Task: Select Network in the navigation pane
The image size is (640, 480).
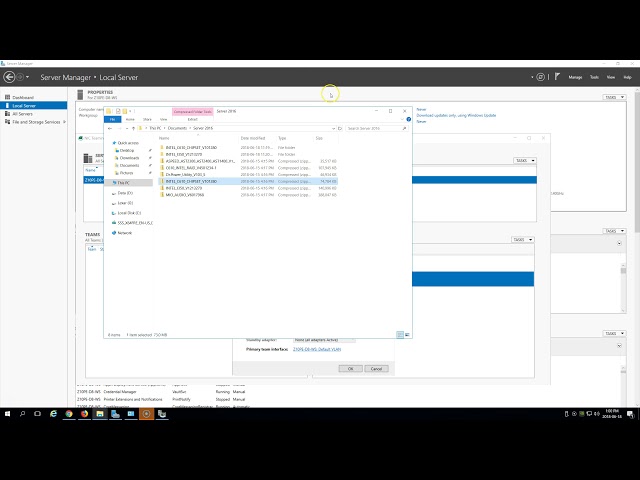Action: 124,233
